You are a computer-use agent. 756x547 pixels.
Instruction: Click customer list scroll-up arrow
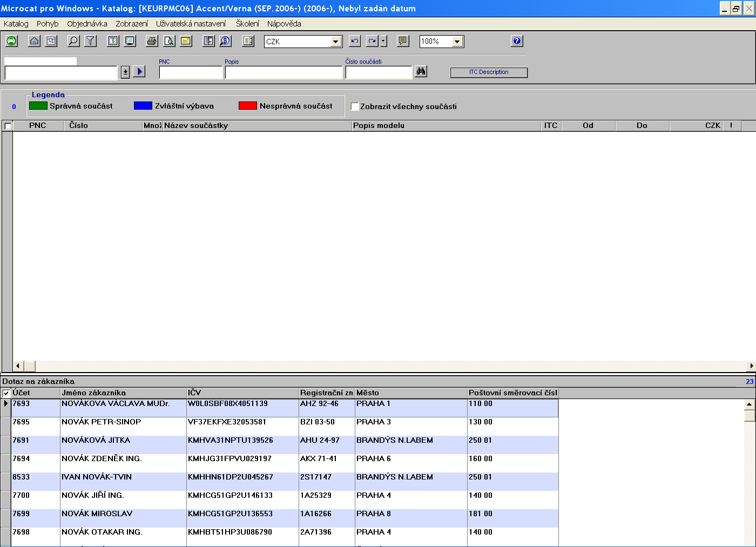click(x=749, y=404)
